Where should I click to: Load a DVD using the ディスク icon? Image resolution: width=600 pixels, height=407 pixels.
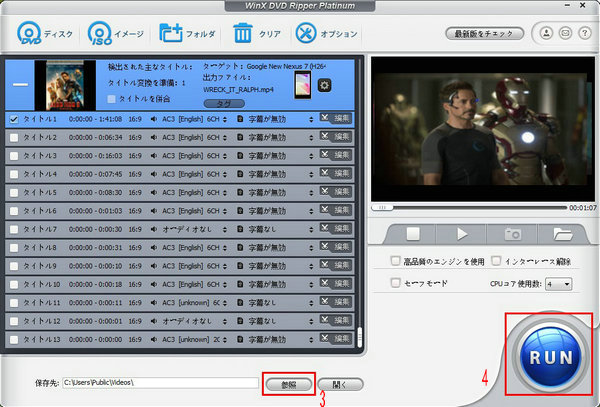click(44, 33)
